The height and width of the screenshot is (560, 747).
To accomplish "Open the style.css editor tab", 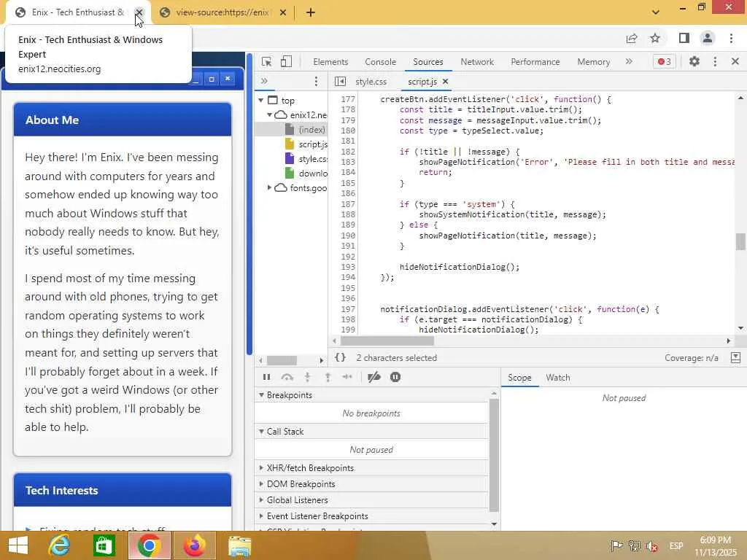I will click(x=371, y=82).
